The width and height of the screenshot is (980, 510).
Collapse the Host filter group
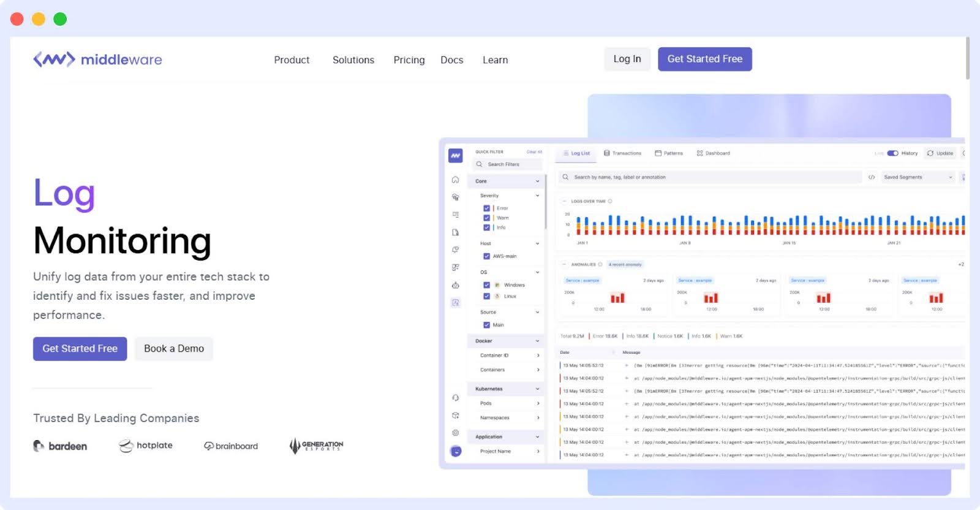pos(538,243)
